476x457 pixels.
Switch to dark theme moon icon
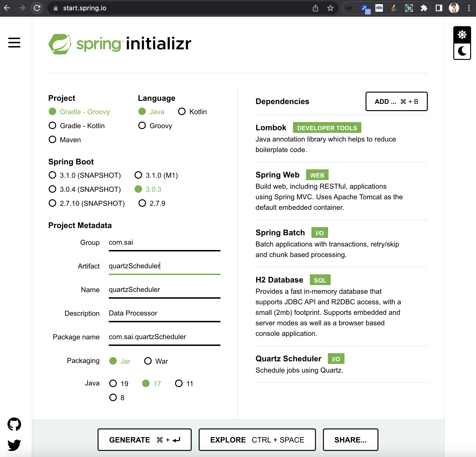462,51
